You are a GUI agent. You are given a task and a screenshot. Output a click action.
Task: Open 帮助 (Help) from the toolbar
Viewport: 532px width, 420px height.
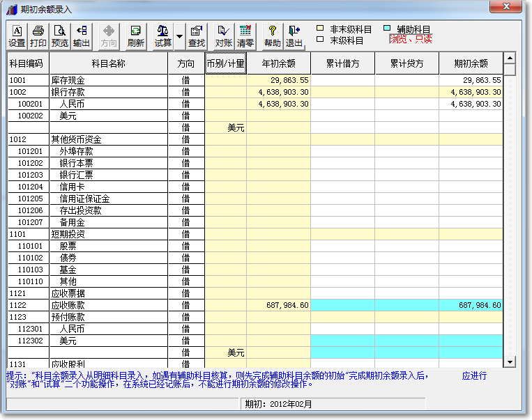pos(272,36)
